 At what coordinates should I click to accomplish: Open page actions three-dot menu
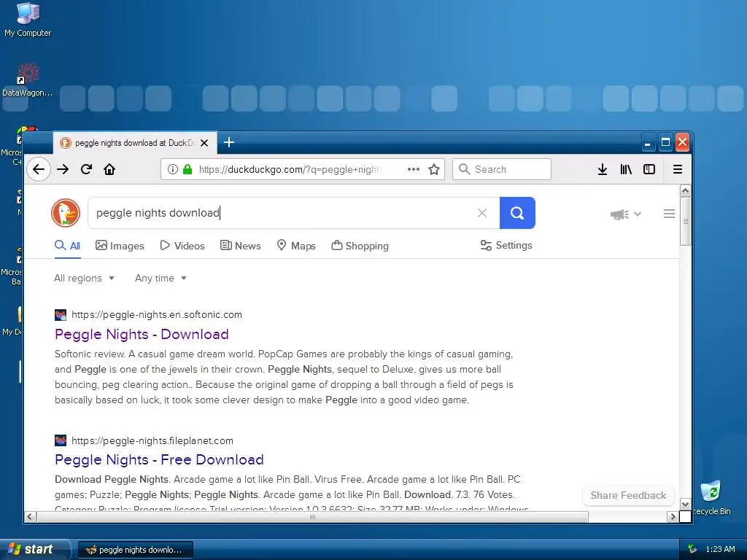click(x=414, y=169)
